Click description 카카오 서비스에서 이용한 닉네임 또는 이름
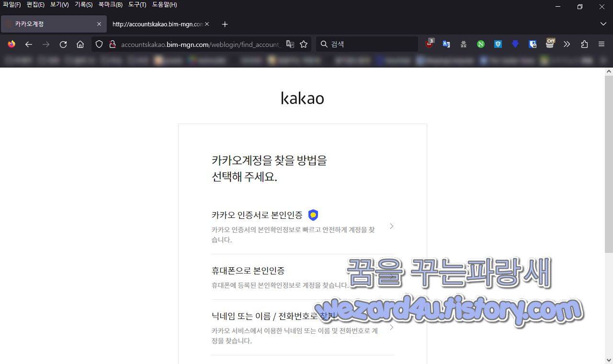Screen dimensions: 613x364 tap(295, 336)
